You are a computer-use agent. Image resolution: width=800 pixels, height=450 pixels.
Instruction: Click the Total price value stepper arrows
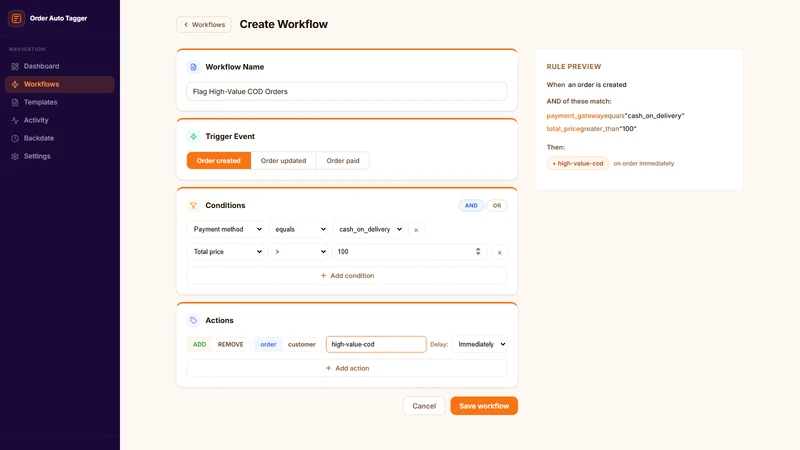[x=478, y=252]
